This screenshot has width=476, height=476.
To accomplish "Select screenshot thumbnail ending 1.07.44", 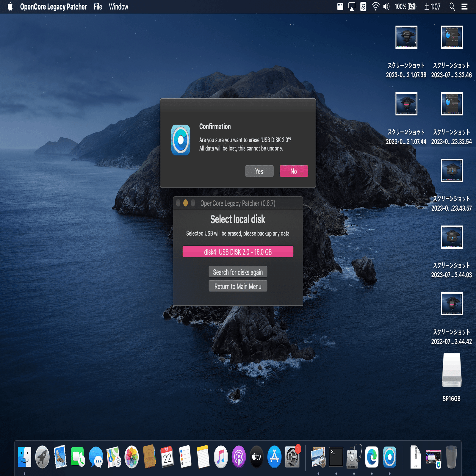I will point(406,104).
